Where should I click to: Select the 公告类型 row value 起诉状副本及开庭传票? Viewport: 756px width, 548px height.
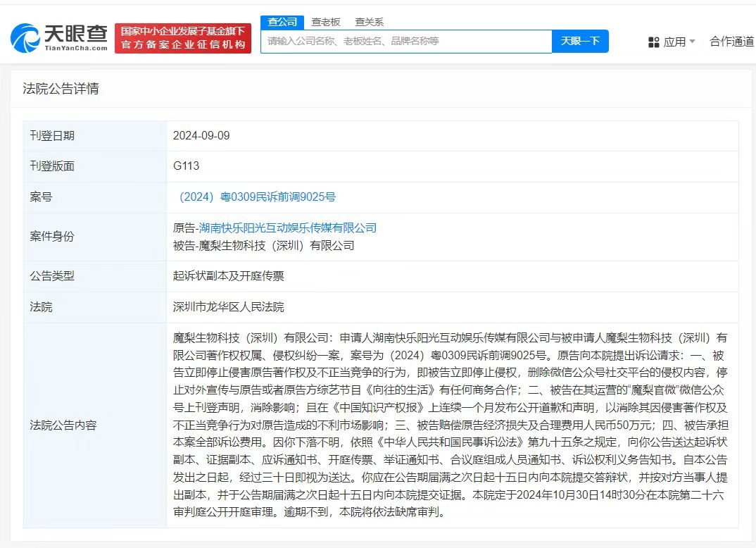[x=229, y=276]
